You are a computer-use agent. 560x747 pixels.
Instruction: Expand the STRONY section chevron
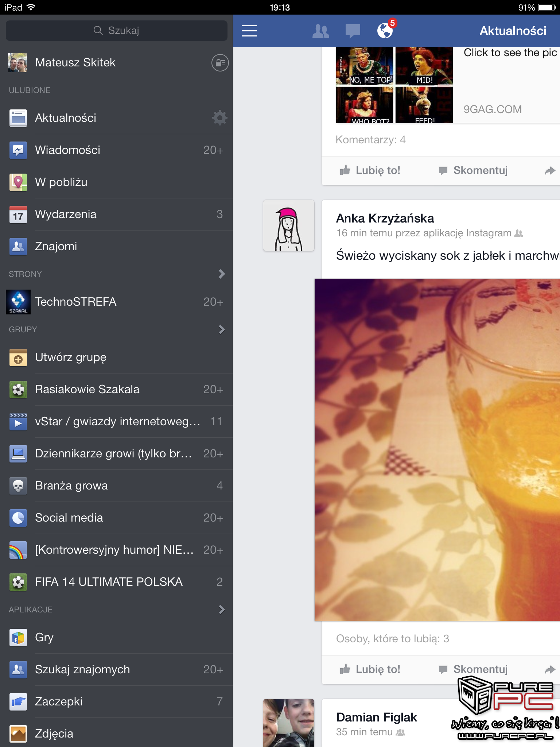(x=221, y=274)
